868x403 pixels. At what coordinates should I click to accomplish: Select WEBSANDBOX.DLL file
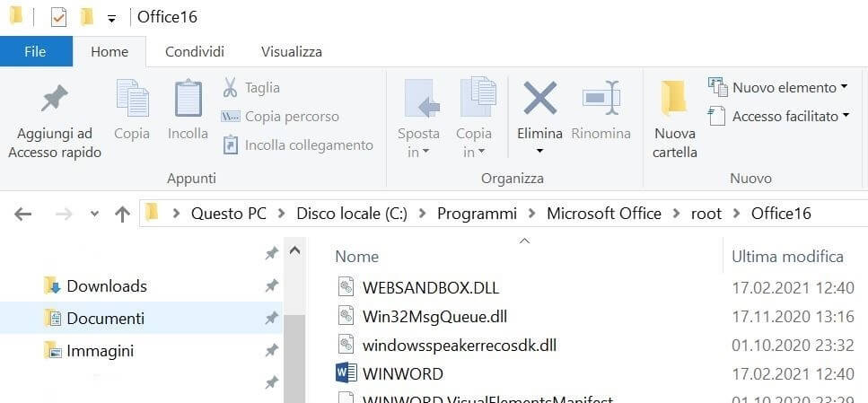[x=431, y=287]
